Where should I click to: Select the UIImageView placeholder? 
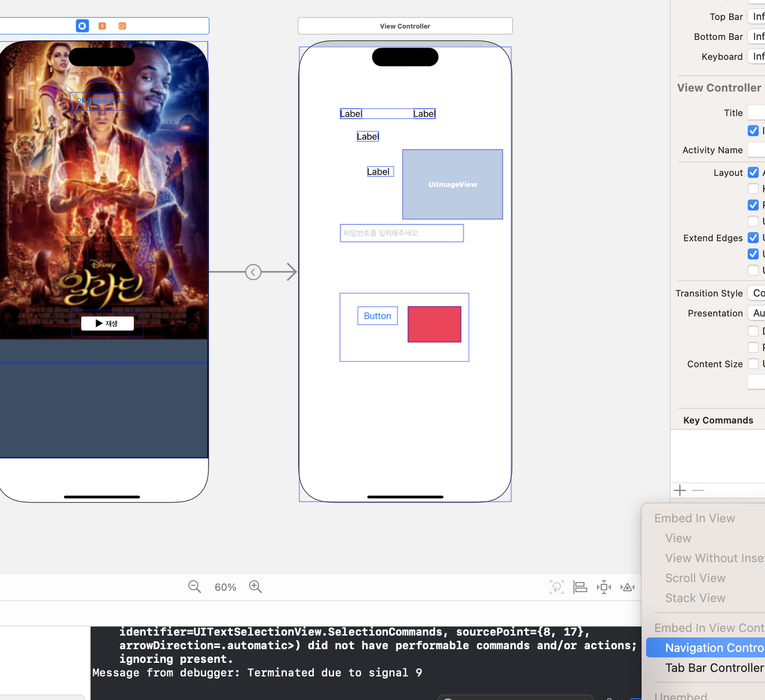coord(452,185)
